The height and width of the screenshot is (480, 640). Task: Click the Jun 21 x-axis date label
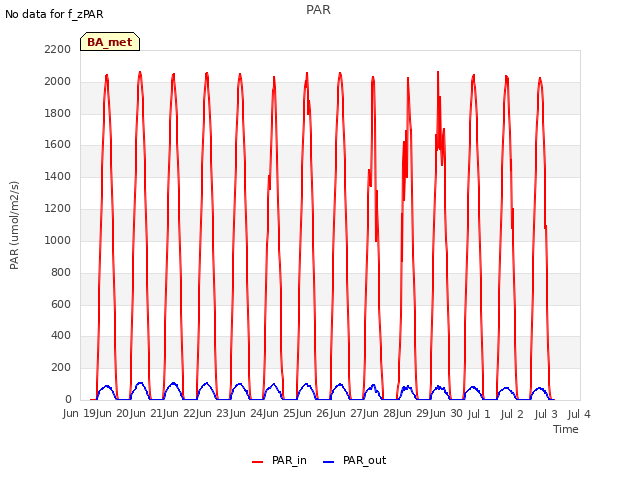(x=146, y=413)
